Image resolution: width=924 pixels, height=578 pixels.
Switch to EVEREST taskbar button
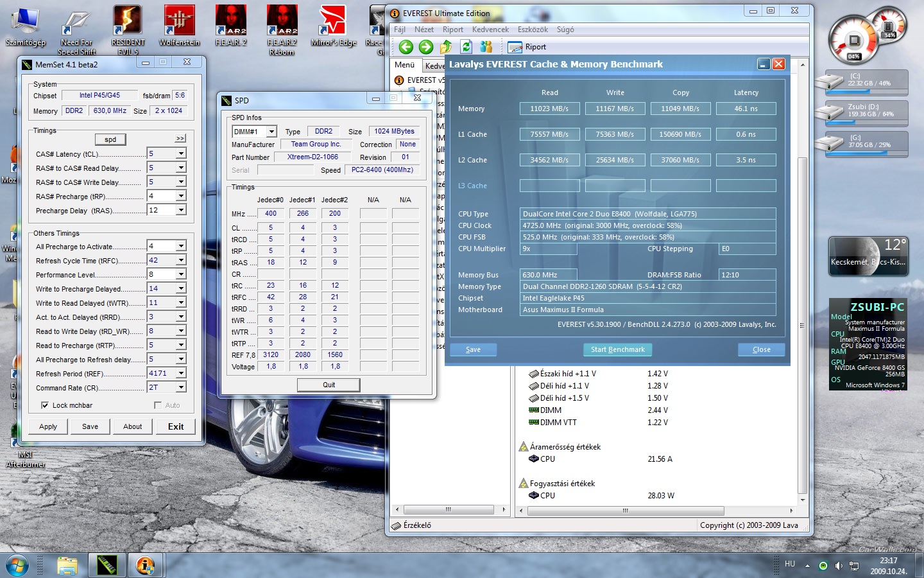click(x=146, y=566)
